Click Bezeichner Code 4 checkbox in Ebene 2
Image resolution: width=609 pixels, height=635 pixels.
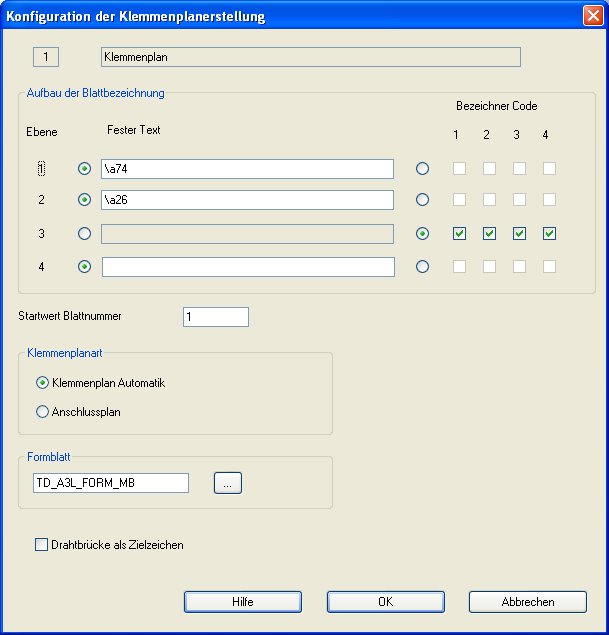click(549, 200)
